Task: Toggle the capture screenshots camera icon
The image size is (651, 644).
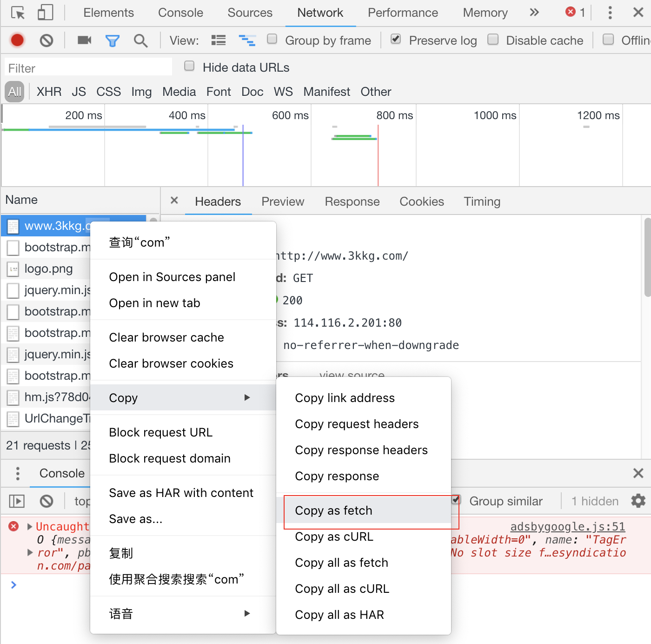Action: (x=84, y=40)
